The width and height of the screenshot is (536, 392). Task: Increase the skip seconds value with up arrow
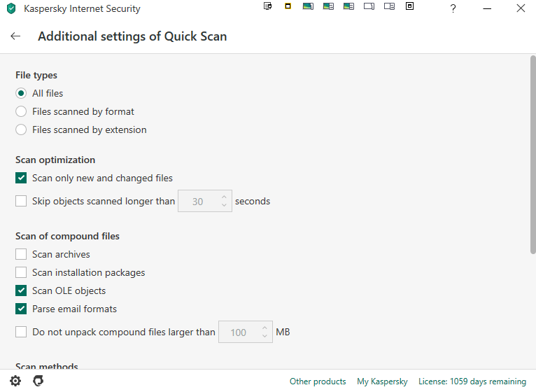tap(224, 197)
